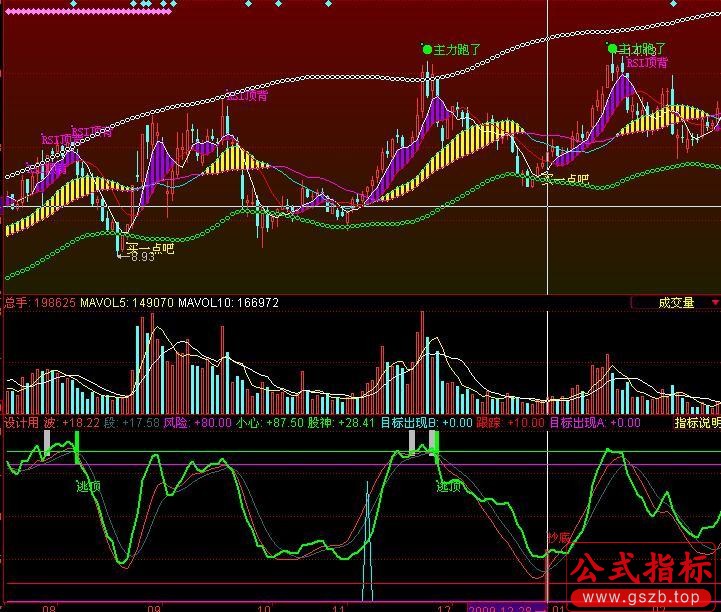Select the MAVOL5 moving average label
721x612 pixels.
point(131,302)
